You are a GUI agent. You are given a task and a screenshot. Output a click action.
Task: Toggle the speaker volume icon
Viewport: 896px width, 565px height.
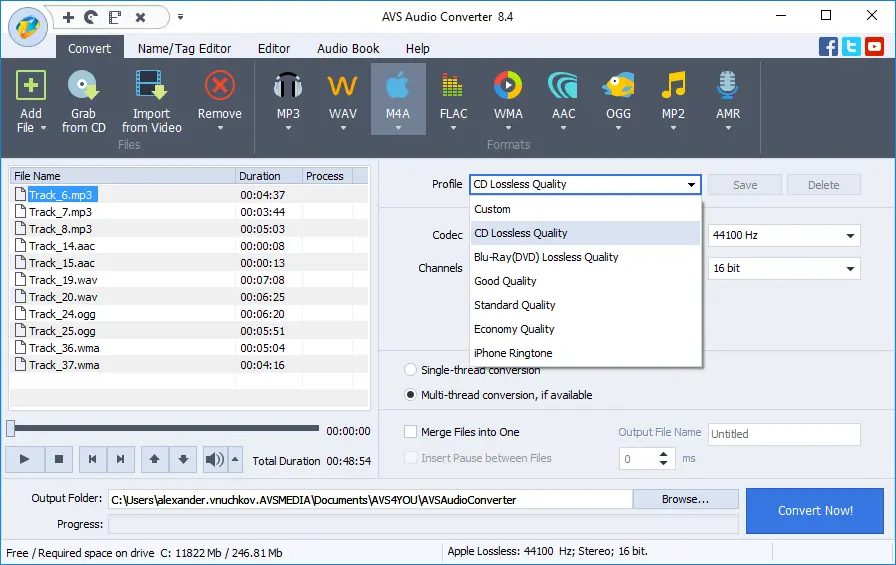click(x=215, y=459)
